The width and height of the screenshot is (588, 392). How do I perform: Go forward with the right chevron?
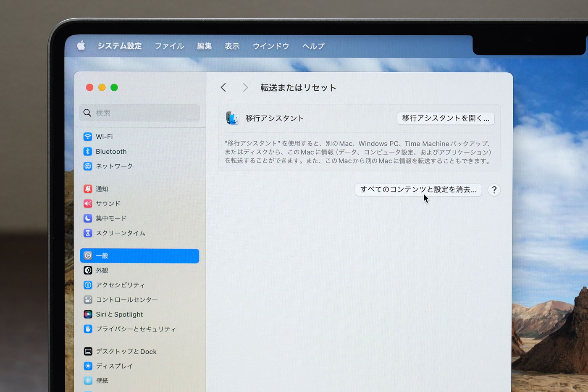click(245, 87)
